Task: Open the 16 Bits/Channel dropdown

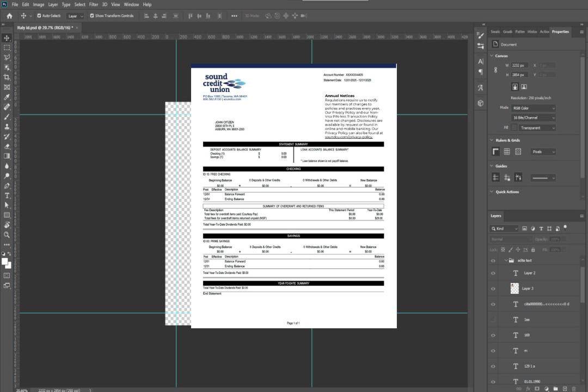Action: (x=533, y=118)
